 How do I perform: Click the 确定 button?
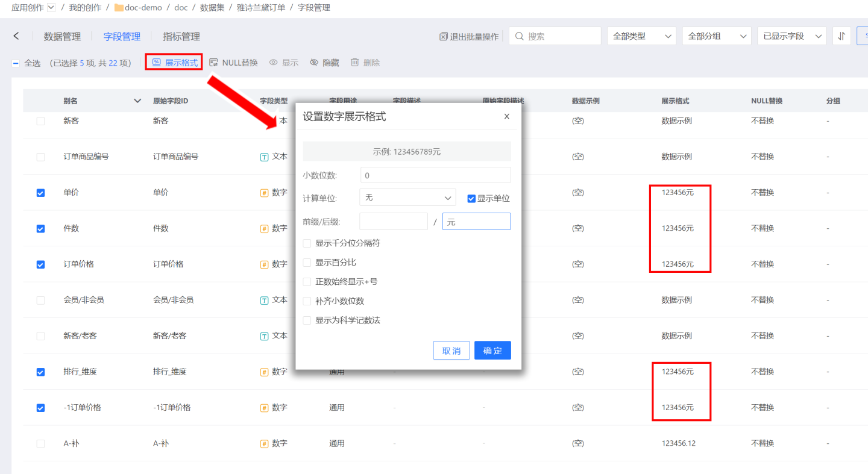tap(492, 351)
